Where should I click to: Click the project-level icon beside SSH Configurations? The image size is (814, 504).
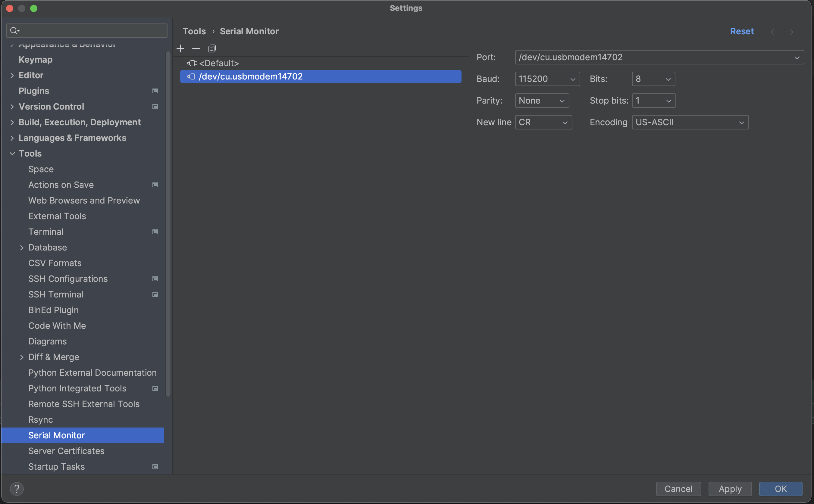pyautogui.click(x=155, y=279)
